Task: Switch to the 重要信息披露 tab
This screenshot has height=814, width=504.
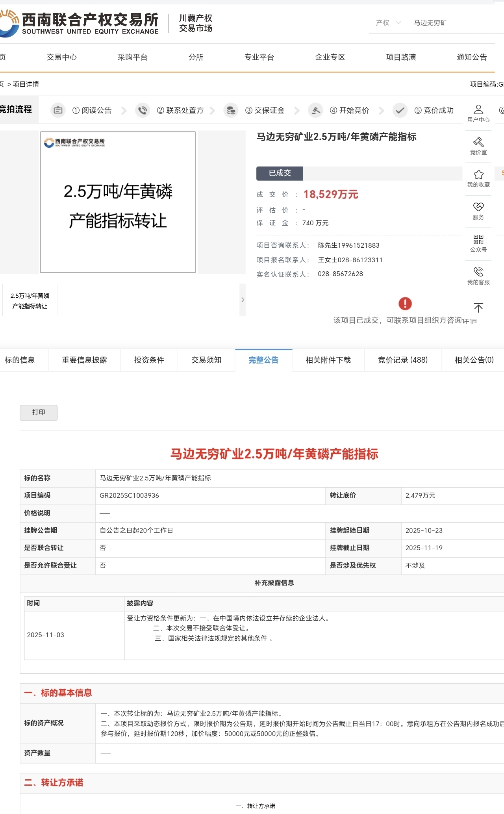Action: pos(84,360)
